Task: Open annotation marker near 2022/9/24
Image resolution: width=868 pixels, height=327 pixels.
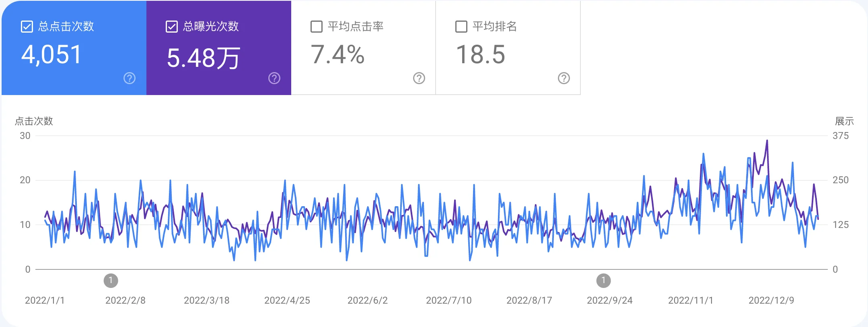Action: [x=603, y=280]
